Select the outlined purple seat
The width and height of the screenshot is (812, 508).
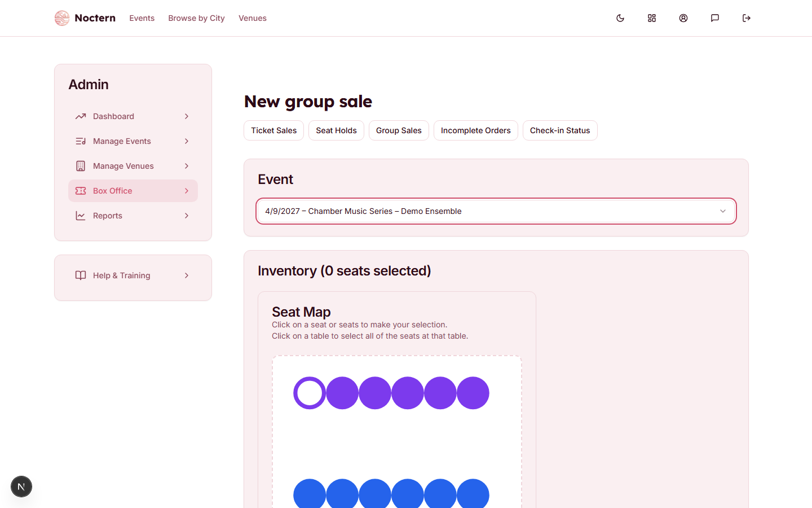tap(310, 393)
